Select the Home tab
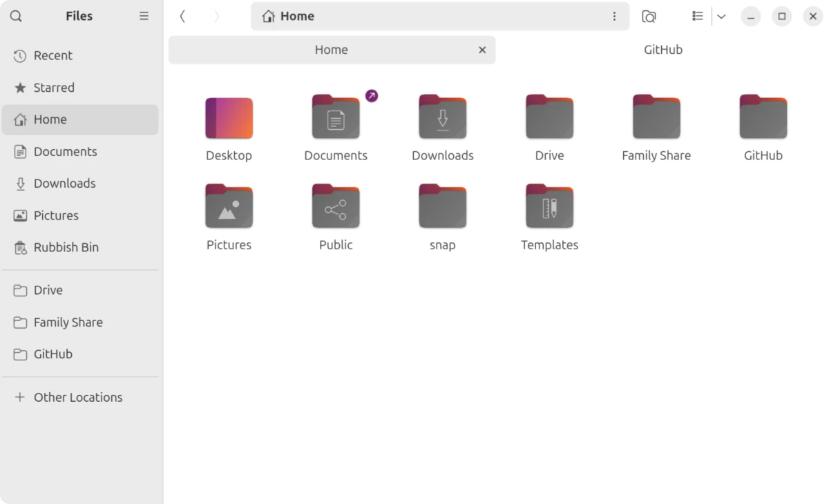Image resolution: width=829 pixels, height=504 pixels. pyautogui.click(x=331, y=50)
